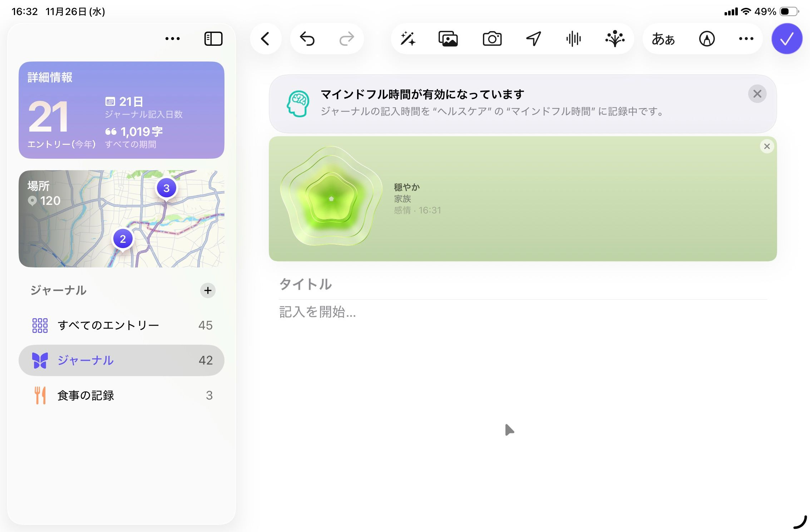810x532 pixels.
Task: Tap the camera icon to take photo
Action: click(x=492, y=39)
